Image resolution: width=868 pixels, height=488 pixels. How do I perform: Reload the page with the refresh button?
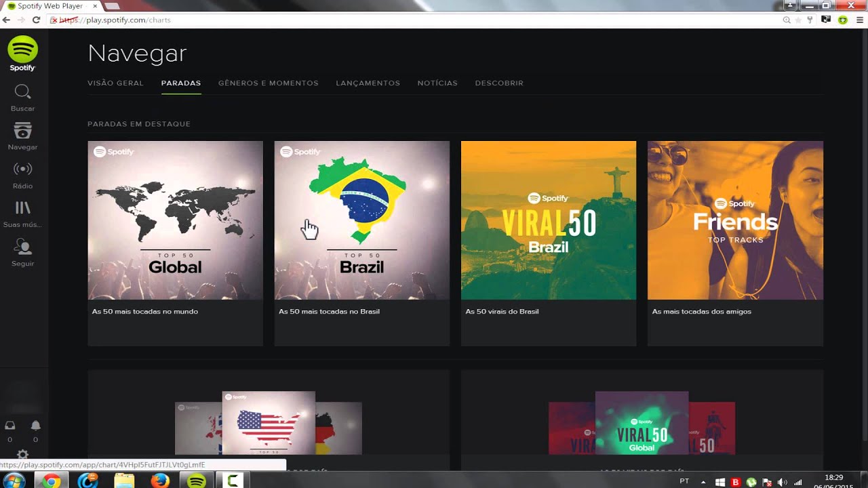click(x=36, y=20)
